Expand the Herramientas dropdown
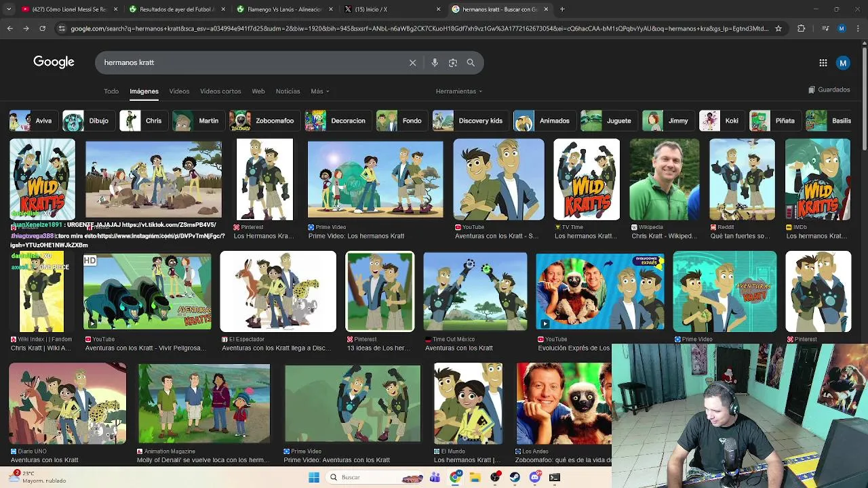This screenshot has width=868, height=488. 459,91
